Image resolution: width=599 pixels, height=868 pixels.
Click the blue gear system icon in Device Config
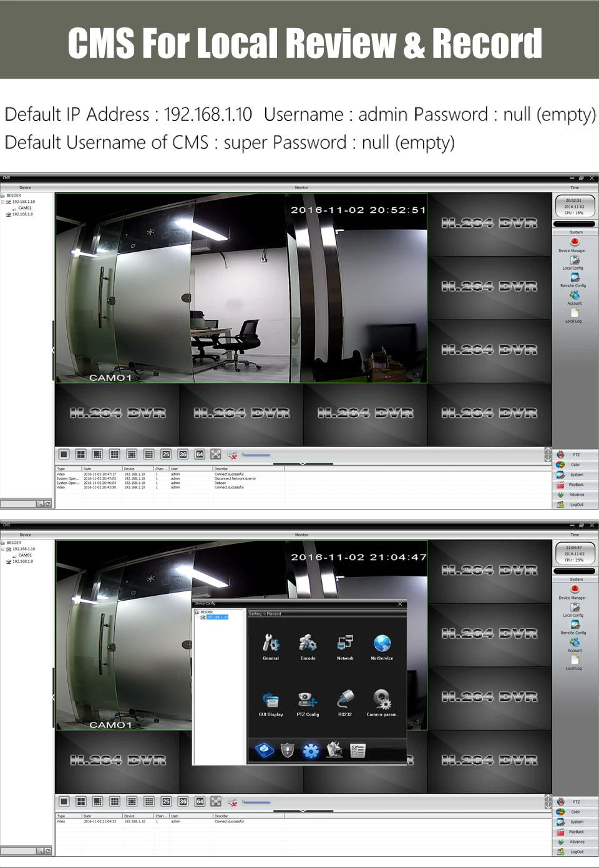tap(311, 750)
